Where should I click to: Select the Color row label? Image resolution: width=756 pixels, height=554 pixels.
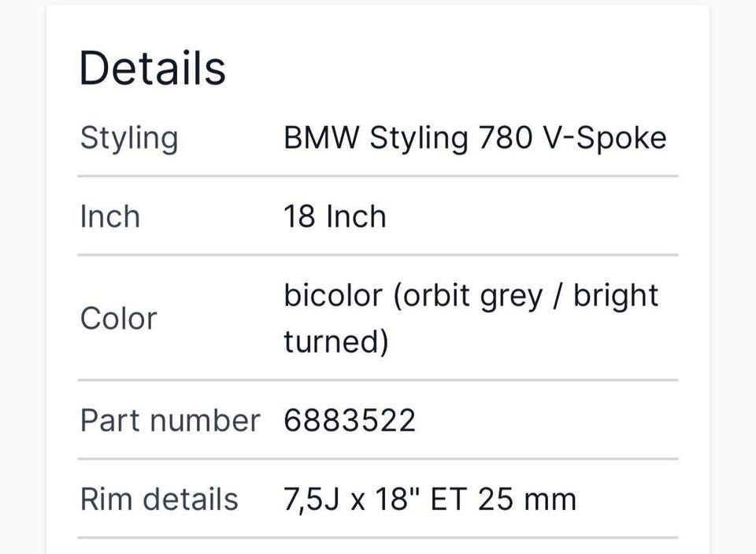click(118, 318)
